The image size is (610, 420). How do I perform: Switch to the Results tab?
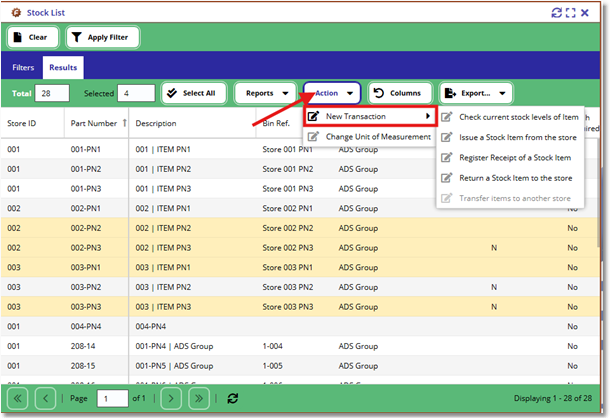63,68
